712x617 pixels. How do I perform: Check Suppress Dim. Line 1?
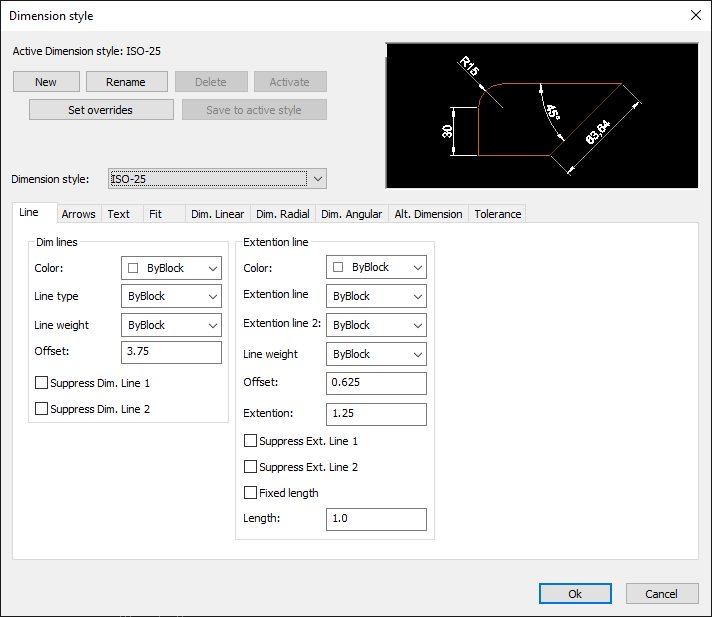click(x=42, y=382)
